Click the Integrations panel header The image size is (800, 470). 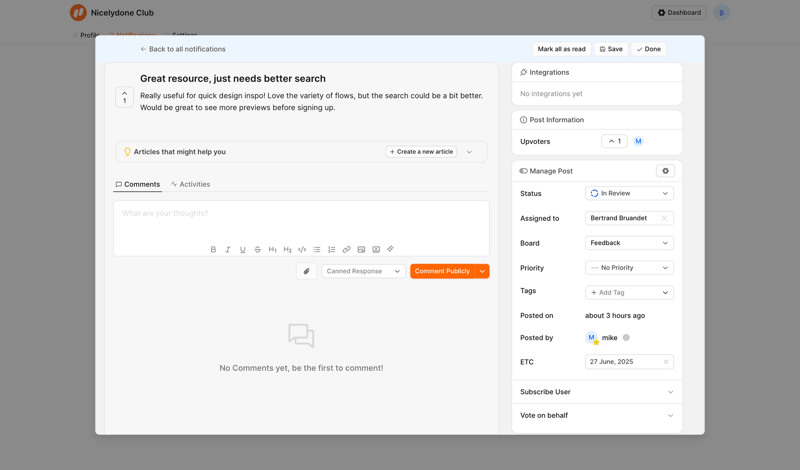596,72
